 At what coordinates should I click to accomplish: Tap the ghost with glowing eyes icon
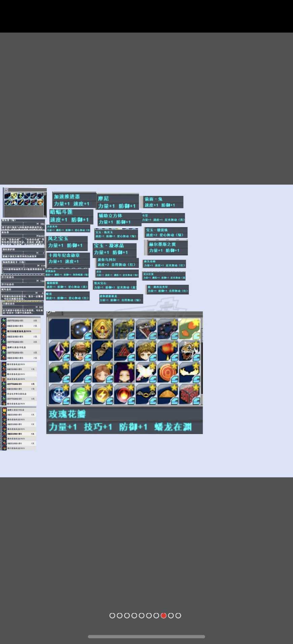pos(81,329)
